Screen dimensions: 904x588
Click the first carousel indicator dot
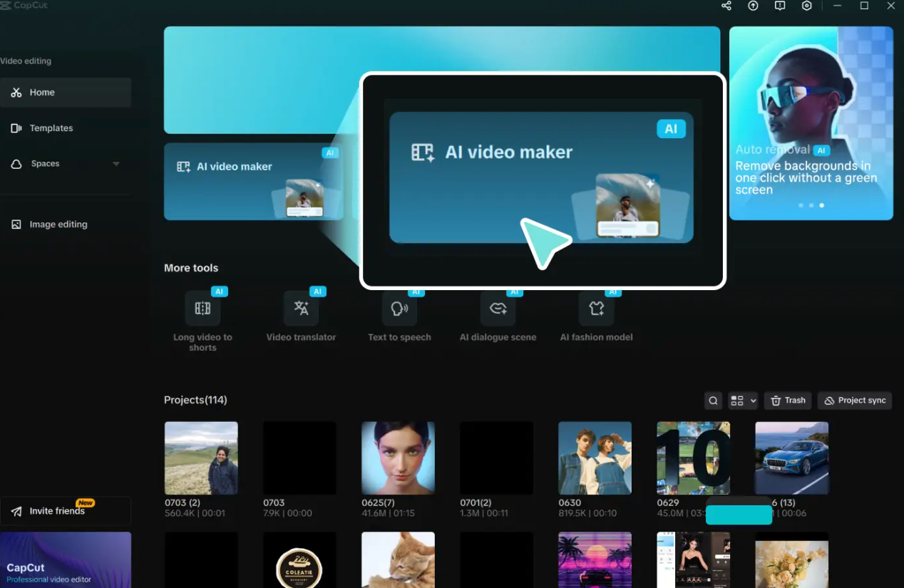pos(801,205)
